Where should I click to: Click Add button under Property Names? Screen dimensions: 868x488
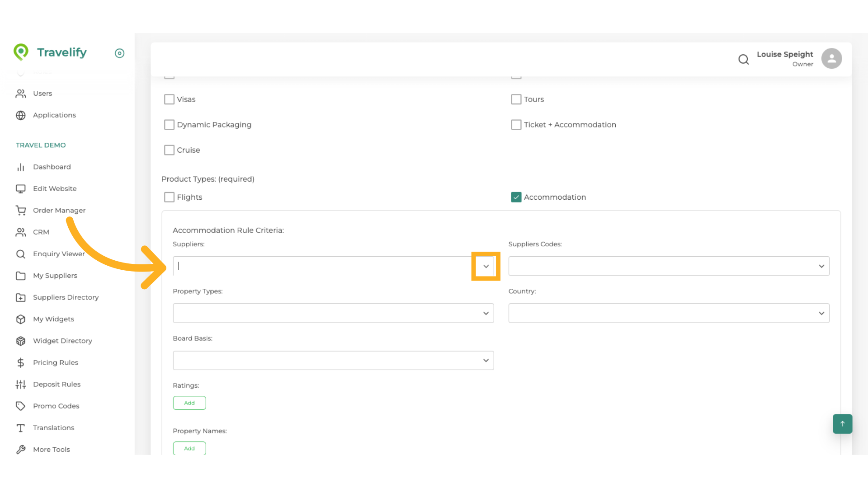click(189, 448)
